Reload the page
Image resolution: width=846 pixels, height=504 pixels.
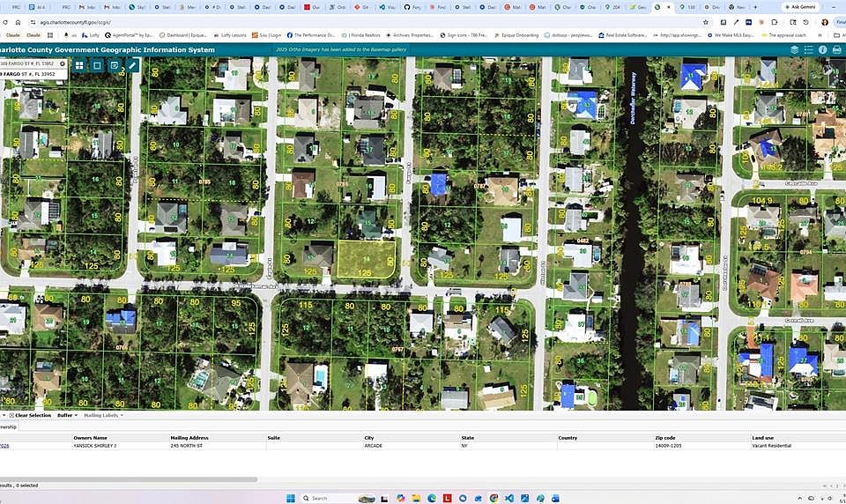click(x=5, y=22)
